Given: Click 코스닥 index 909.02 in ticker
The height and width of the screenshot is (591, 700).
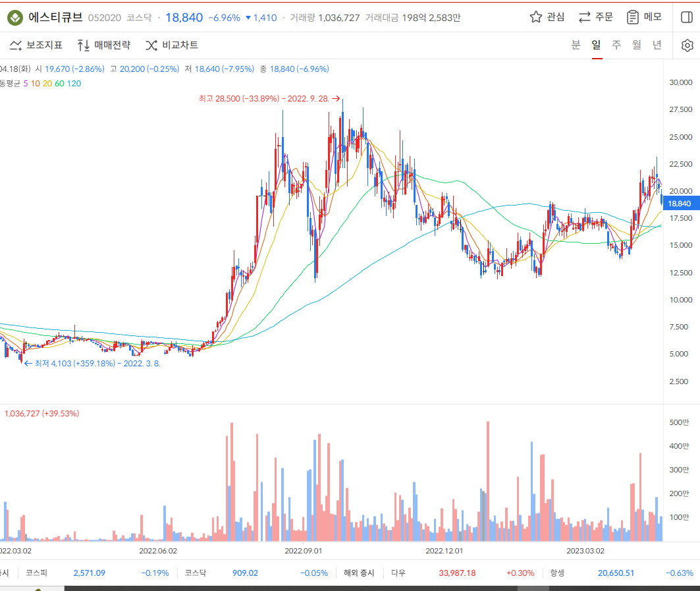Looking at the screenshot, I should pyautogui.click(x=245, y=573).
